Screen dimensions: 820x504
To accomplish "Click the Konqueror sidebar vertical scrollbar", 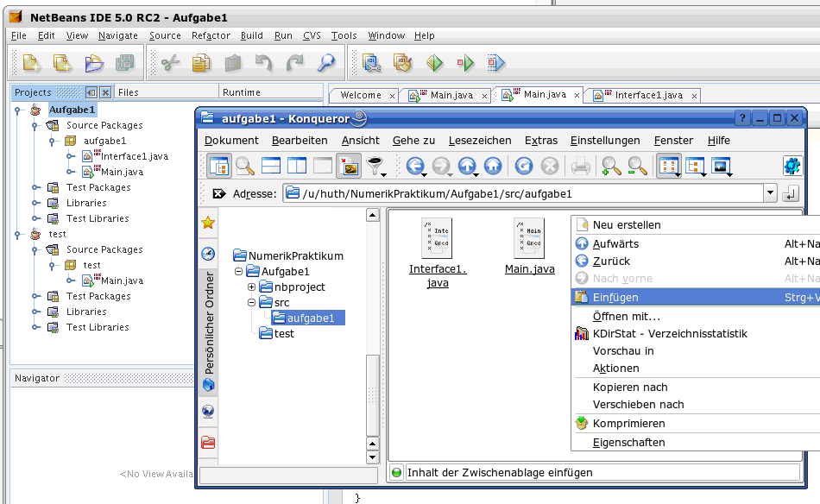I will pyautogui.click(x=373, y=397).
